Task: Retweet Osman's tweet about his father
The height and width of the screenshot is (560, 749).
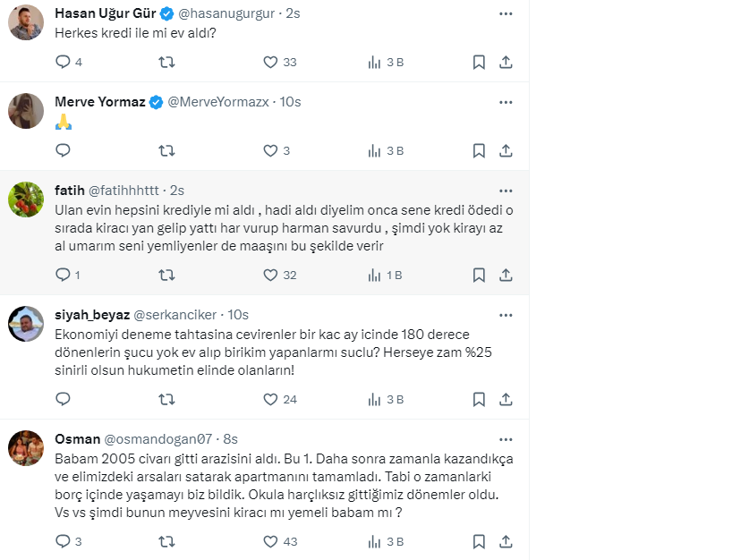Action: tap(166, 541)
